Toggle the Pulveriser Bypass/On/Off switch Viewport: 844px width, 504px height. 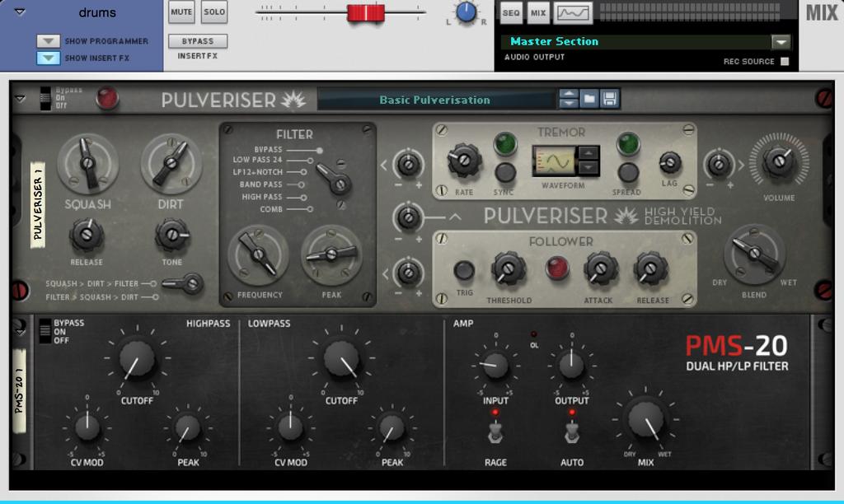[x=45, y=98]
